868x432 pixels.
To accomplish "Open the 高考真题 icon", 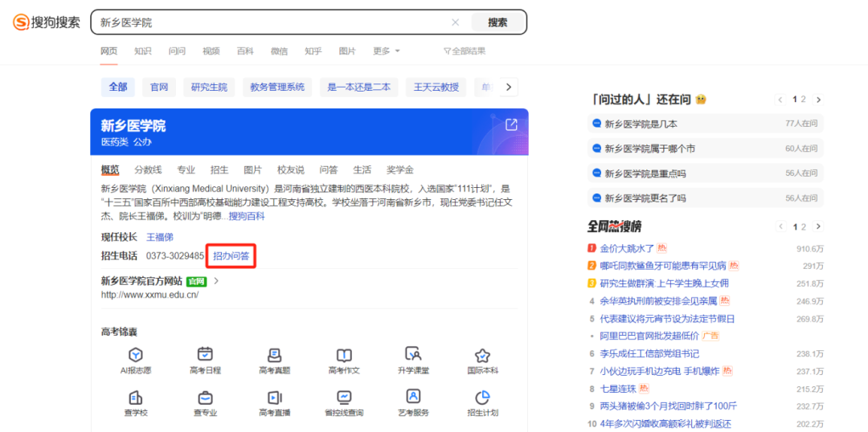I will (x=275, y=355).
